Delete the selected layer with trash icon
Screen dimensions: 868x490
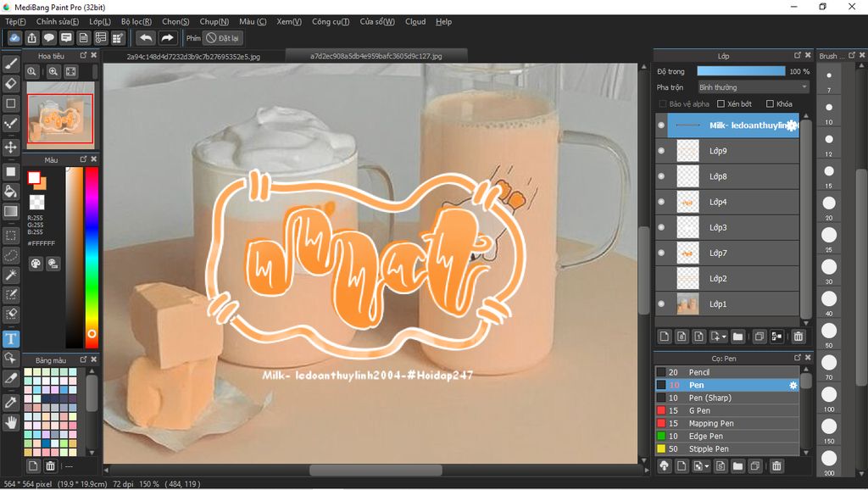[x=798, y=336]
